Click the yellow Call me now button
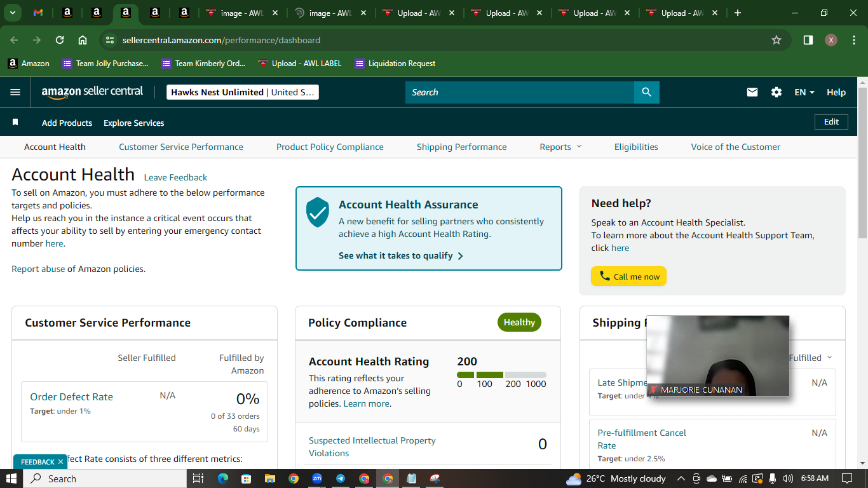868x488 pixels. point(629,276)
